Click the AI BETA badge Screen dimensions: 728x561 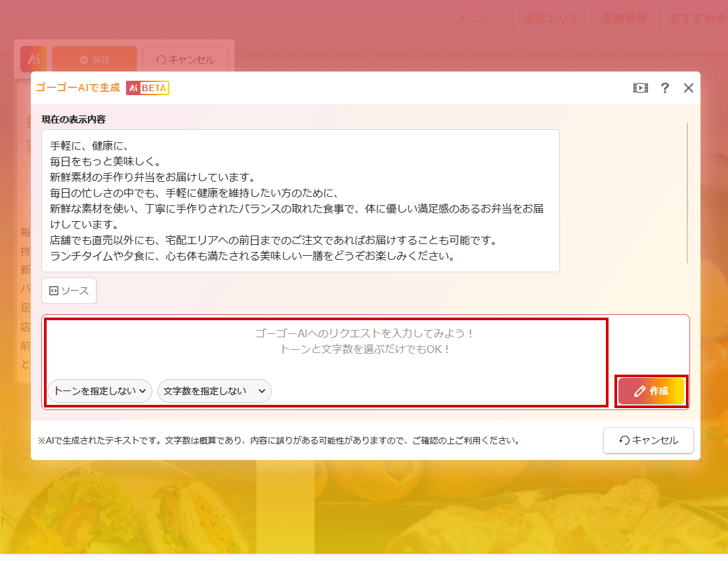pyautogui.click(x=148, y=88)
